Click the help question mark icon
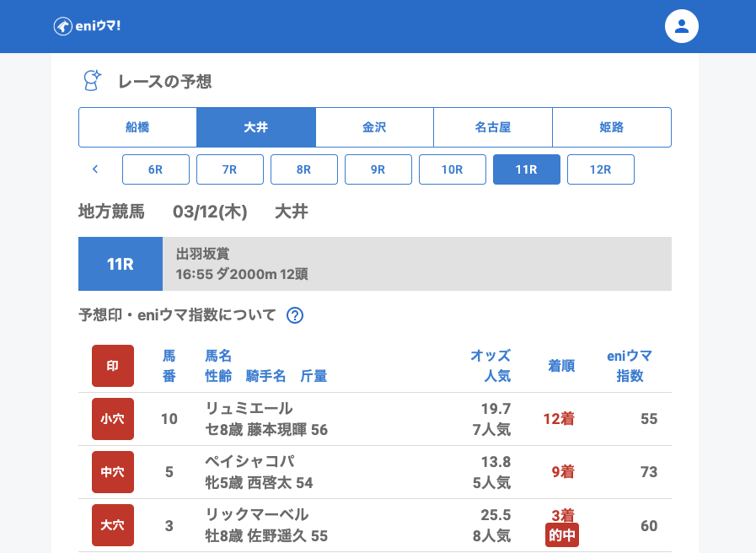 tap(295, 315)
